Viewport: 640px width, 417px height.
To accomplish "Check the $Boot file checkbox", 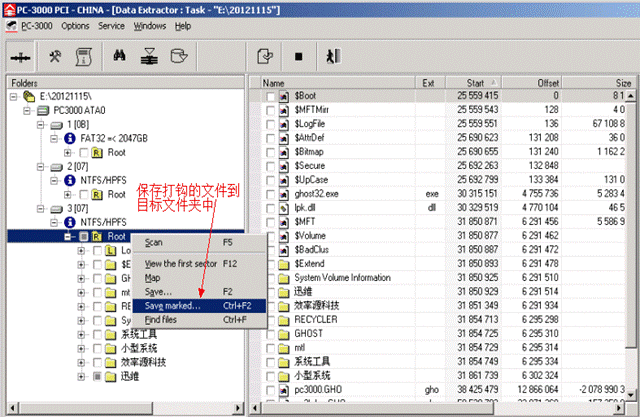I will tap(270, 97).
